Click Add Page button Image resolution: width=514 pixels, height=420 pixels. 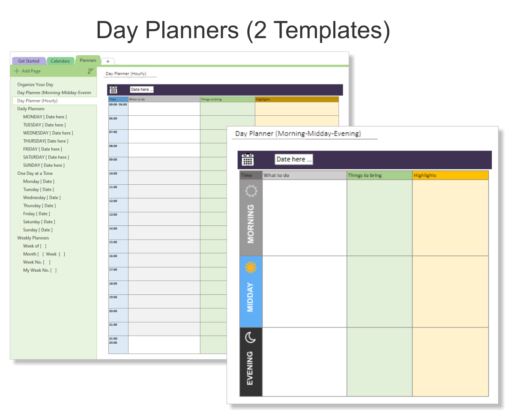[27, 71]
